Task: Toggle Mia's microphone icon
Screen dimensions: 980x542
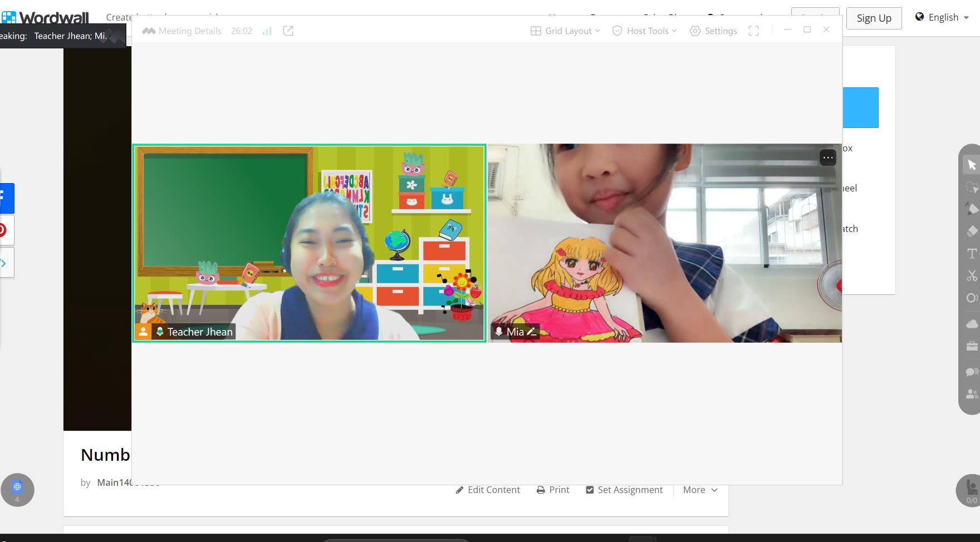Action: point(499,332)
